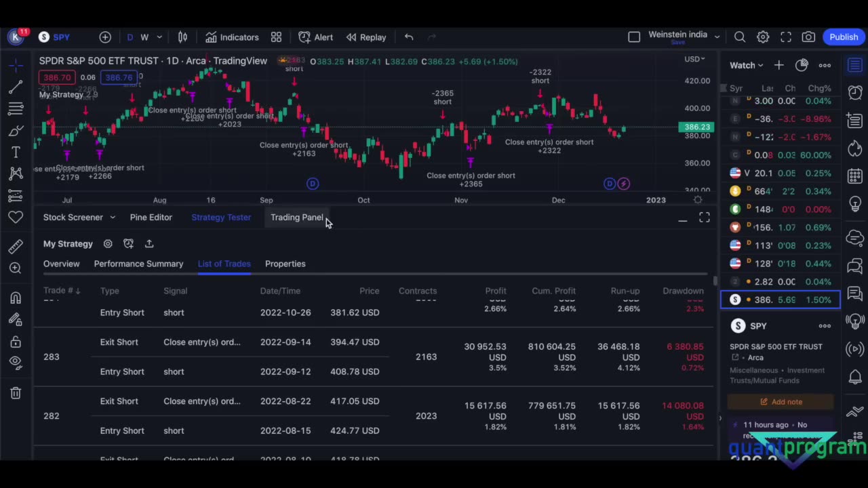868x488 pixels.
Task: Open the Properties tab
Action: click(x=285, y=264)
